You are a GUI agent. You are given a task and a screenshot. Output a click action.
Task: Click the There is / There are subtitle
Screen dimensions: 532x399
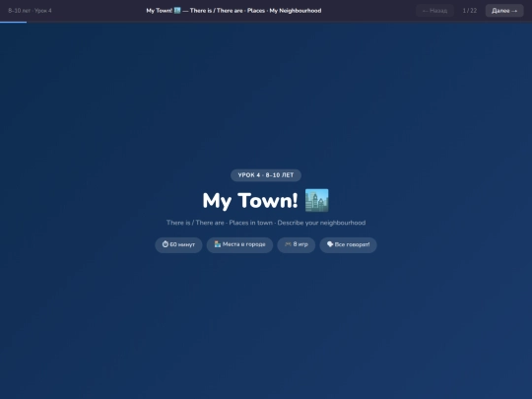(266, 223)
